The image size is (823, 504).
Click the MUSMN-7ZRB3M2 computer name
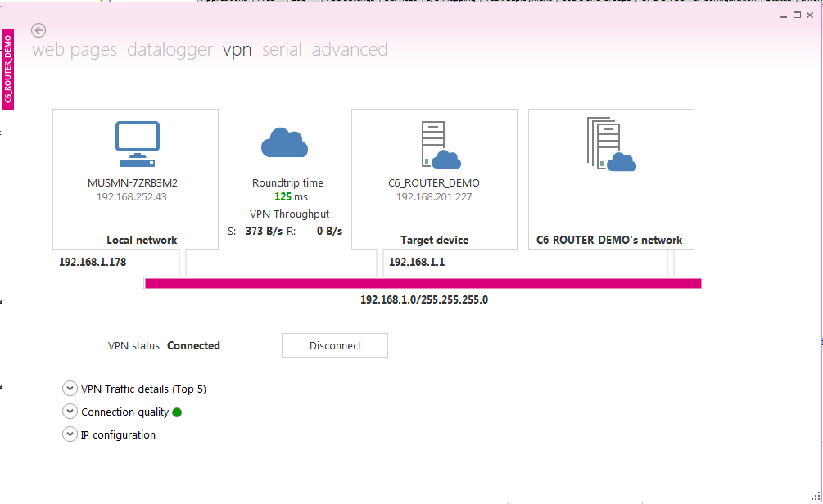pos(133,183)
